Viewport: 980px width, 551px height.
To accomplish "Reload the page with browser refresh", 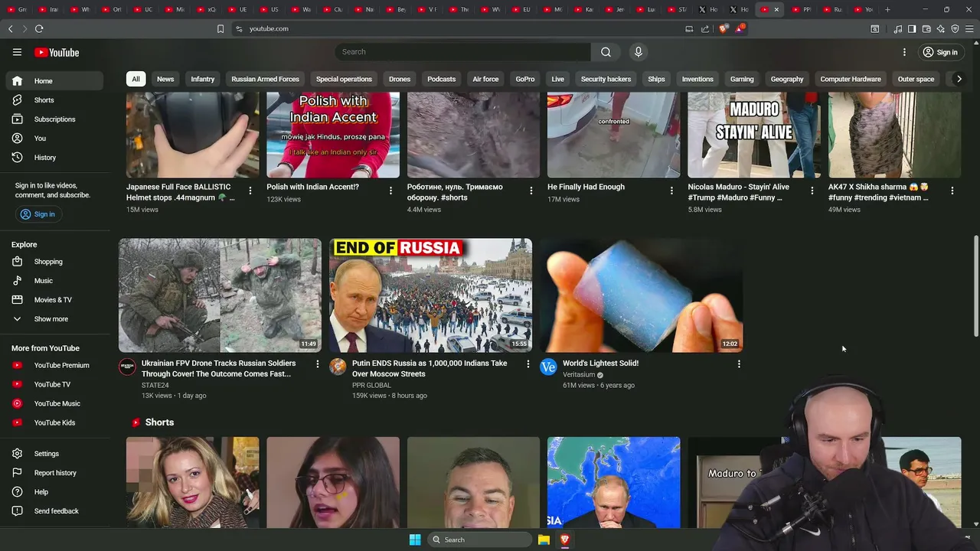I will 39,28.
